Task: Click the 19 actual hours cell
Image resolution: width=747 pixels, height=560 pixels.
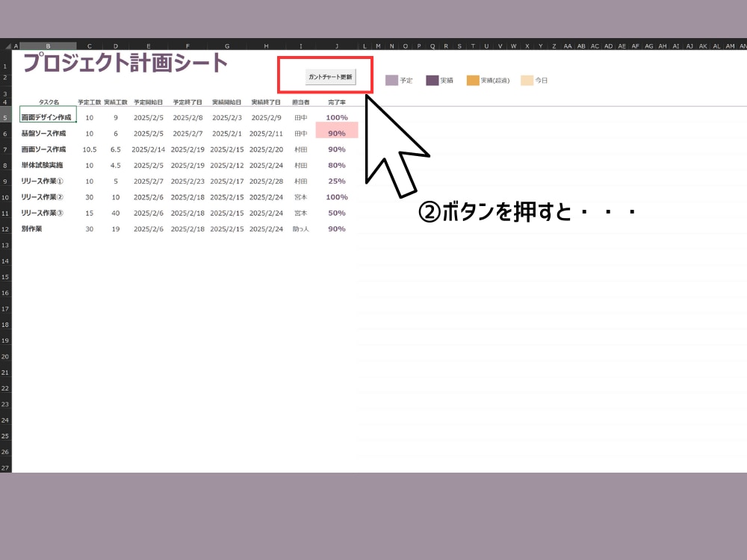Action: (x=115, y=229)
